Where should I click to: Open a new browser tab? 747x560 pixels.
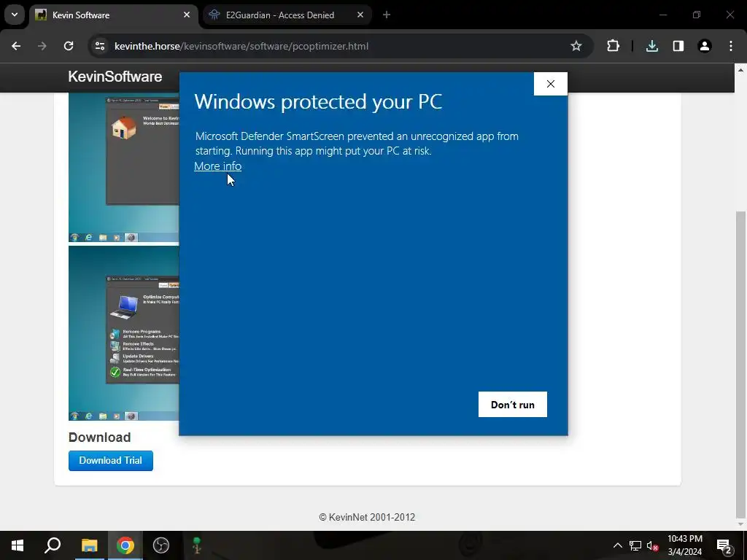pyautogui.click(x=387, y=15)
